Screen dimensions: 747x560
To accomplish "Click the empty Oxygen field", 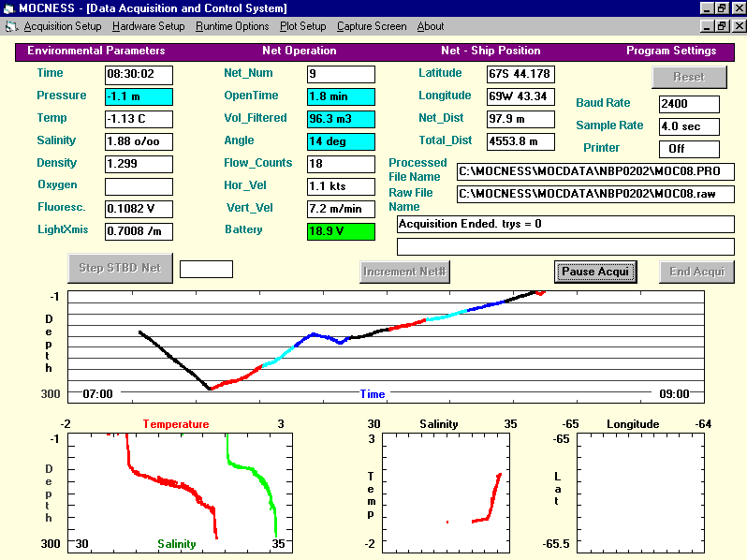I will click(x=139, y=186).
